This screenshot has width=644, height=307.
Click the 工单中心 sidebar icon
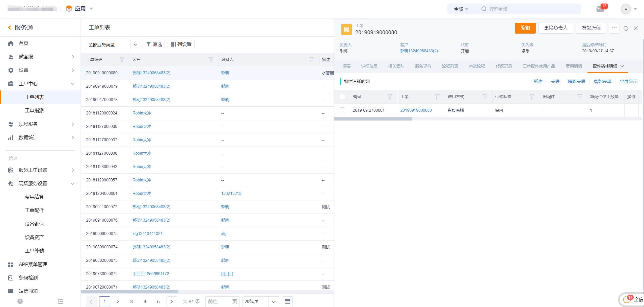(11, 84)
